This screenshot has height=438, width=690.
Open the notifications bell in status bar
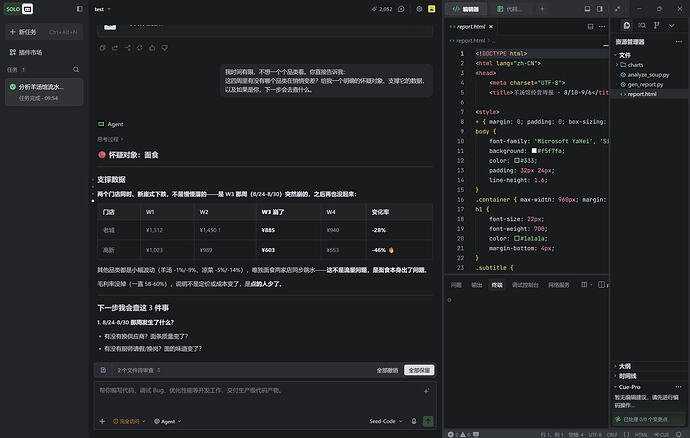tap(679, 434)
